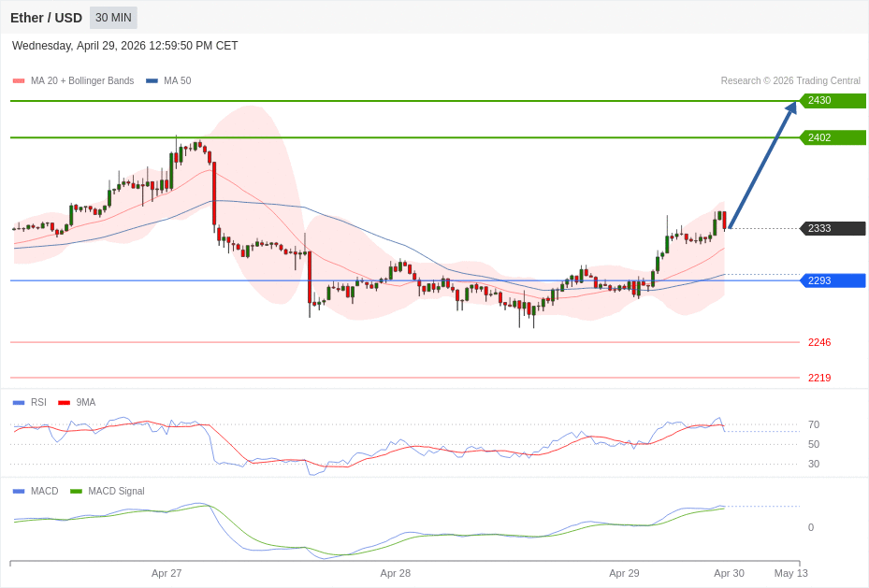
Task: Click the Ether / USD chart title
Action: (46, 18)
